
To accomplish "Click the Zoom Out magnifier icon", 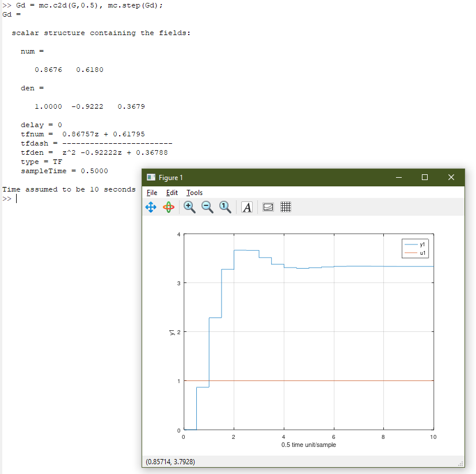I will (x=207, y=207).
